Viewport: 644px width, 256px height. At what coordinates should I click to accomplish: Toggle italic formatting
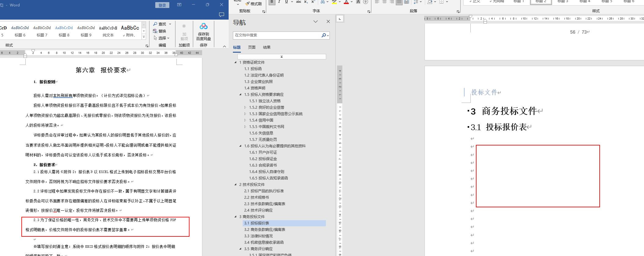[x=279, y=2]
